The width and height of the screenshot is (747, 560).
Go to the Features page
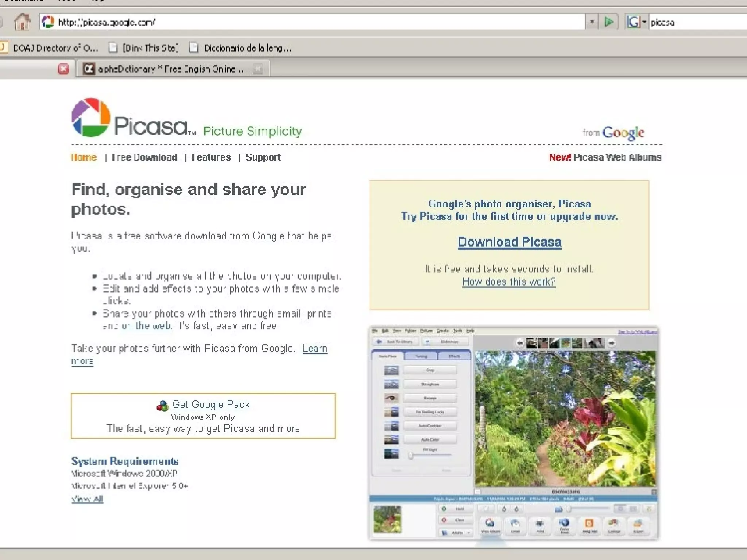tap(211, 157)
